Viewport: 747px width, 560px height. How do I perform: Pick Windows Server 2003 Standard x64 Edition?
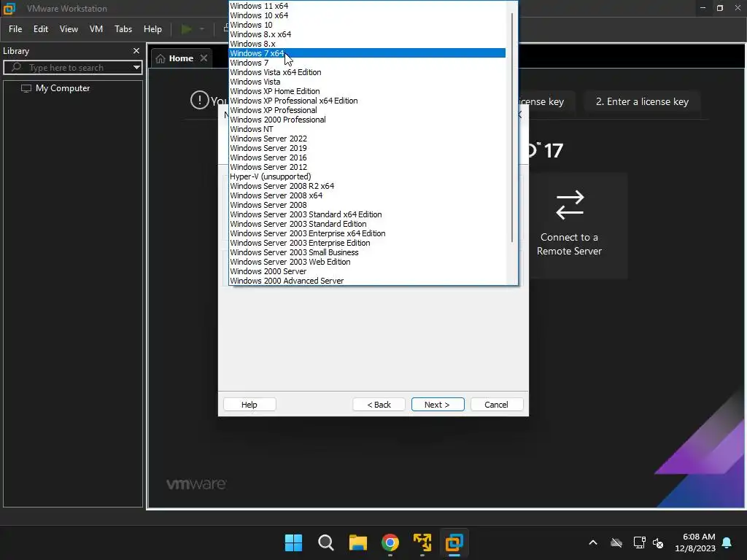[367, 214]
